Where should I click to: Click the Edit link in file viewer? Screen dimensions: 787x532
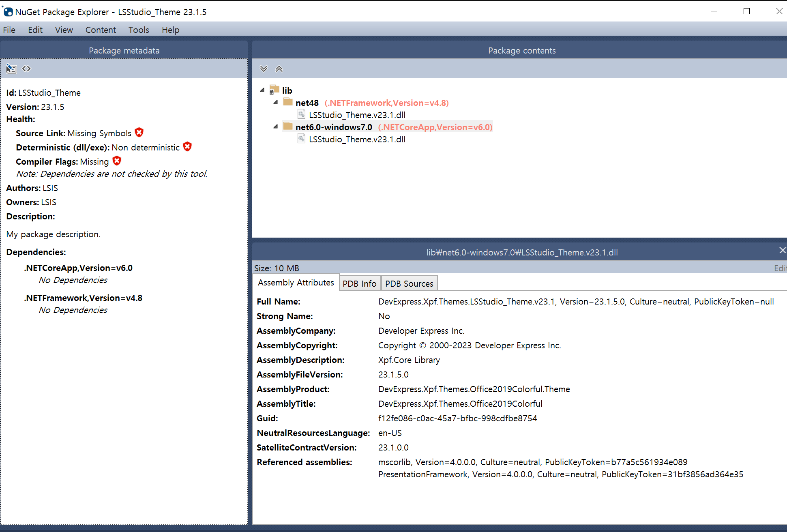(x=780, y=268)
